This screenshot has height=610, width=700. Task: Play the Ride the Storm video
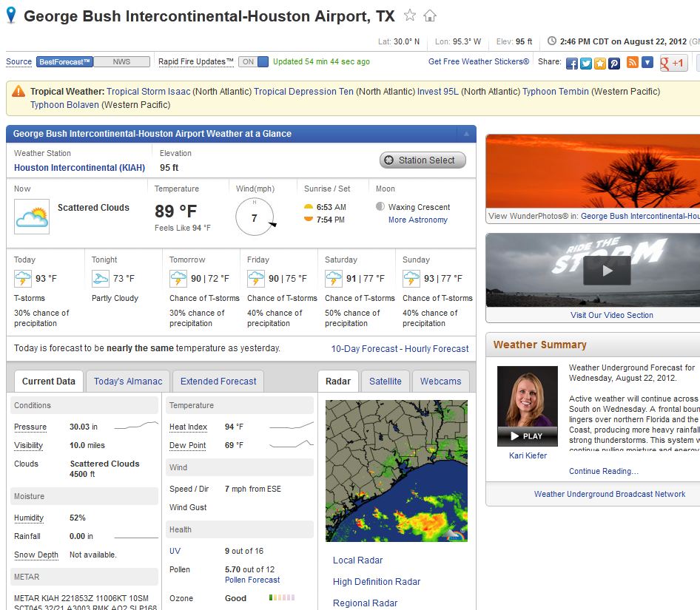point(608,271)
